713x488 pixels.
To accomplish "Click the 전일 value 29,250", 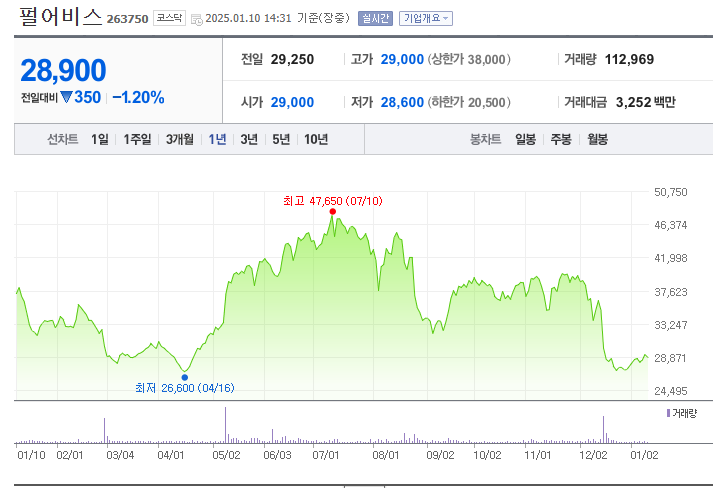I will coord(292,60).
